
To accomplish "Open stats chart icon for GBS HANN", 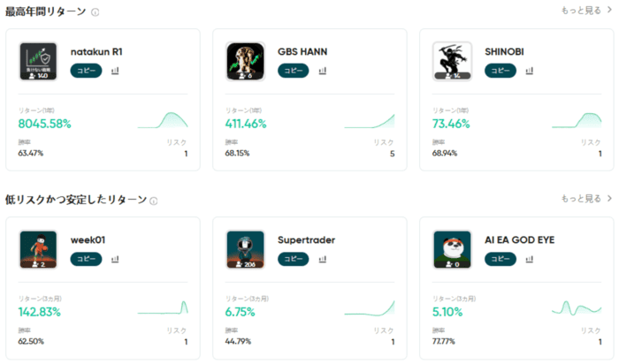I will tap(322, 71).
